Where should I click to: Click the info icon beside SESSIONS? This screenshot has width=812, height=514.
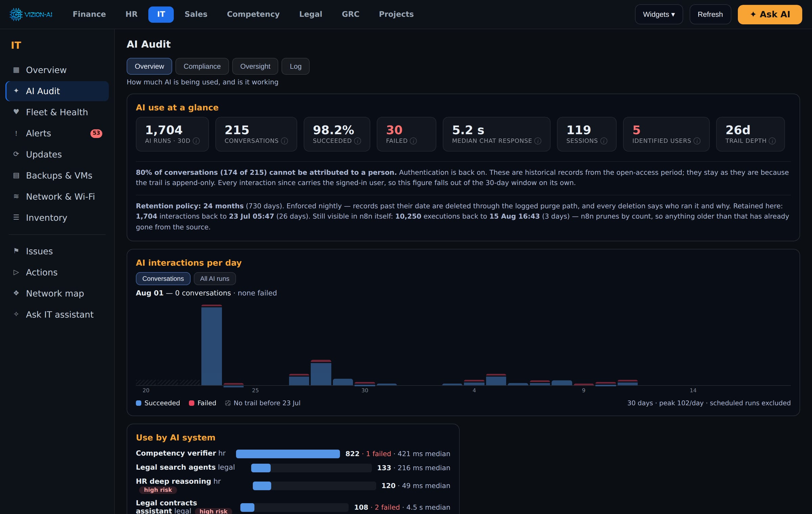tap(604, 141)
